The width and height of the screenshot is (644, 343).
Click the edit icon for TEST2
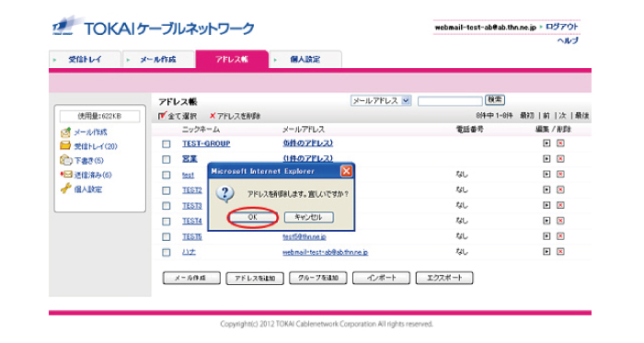(546, 189)
